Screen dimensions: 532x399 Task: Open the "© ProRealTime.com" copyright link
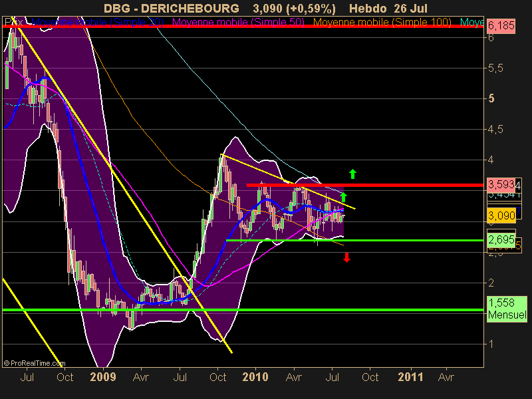(35, 363)
